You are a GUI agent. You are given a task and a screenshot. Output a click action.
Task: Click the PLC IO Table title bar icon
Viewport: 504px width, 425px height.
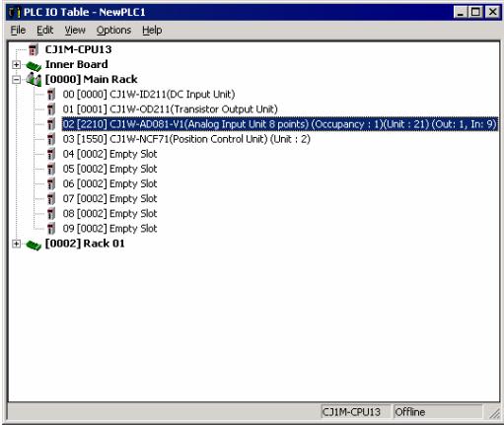(15, 13)
